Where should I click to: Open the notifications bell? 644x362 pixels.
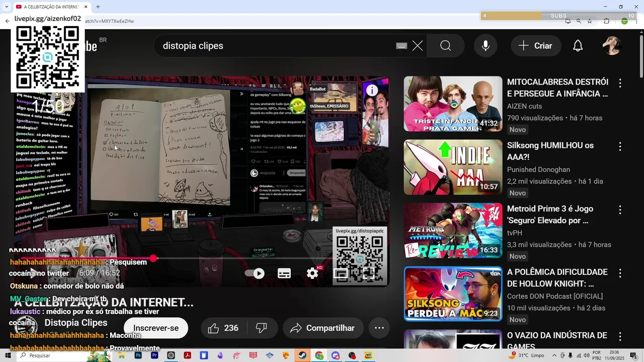tap(578, 46)
